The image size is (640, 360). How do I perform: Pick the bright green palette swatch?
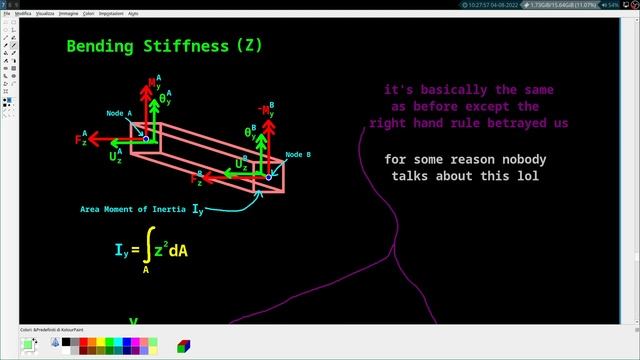click(x=110, y=342)
